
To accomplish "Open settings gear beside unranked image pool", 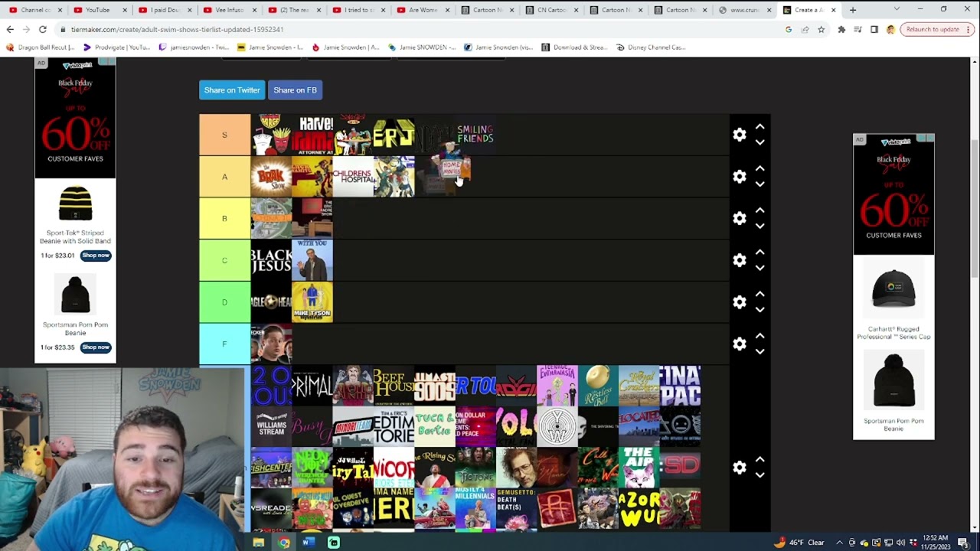I will (x=739, y=468).
